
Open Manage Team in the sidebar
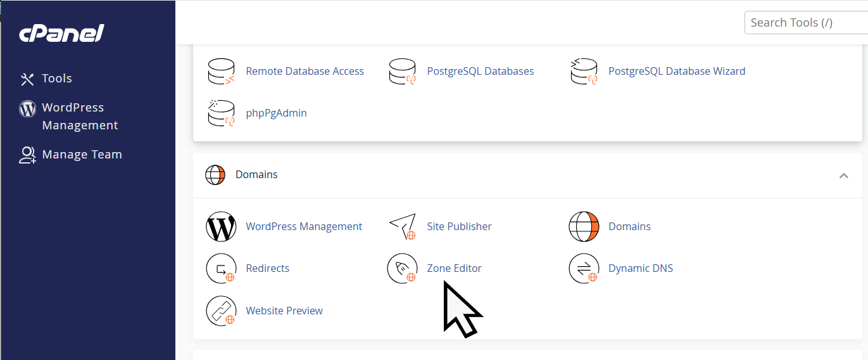(x=82, y=155)
